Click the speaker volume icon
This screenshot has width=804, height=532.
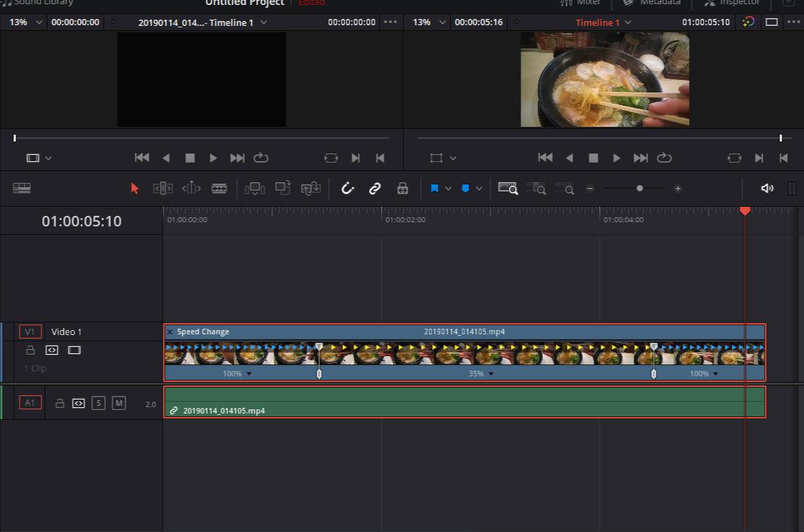tap(767, 189)
